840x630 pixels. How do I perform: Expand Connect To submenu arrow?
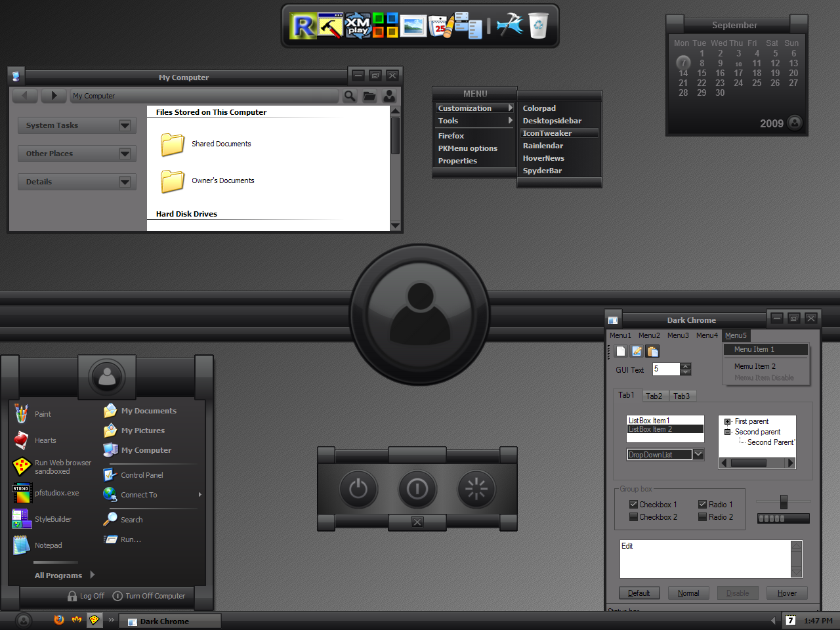[199, 495]
